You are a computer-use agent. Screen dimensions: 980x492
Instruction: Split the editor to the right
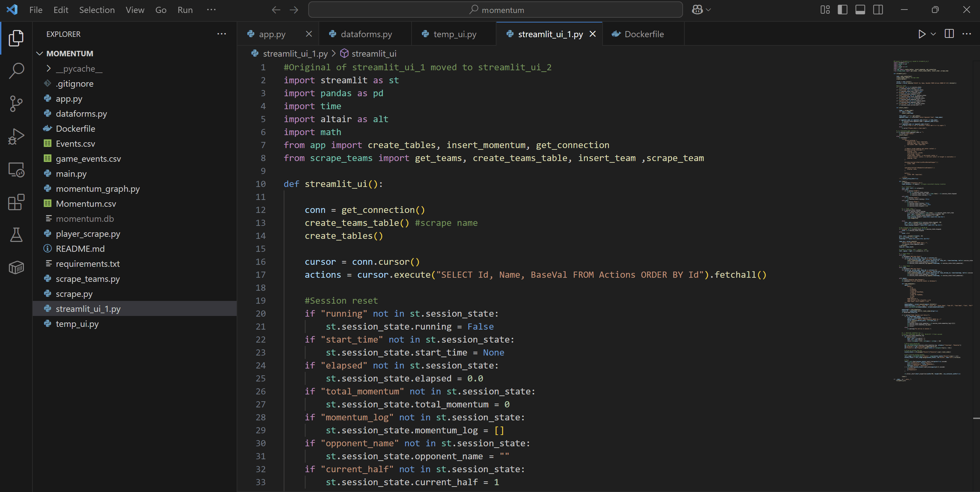[x=949, y=34]
